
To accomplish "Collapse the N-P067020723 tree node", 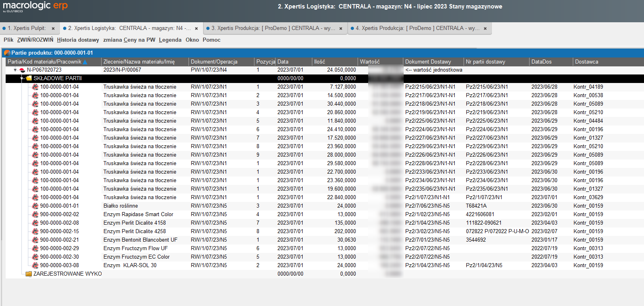I will coord(15,70).
